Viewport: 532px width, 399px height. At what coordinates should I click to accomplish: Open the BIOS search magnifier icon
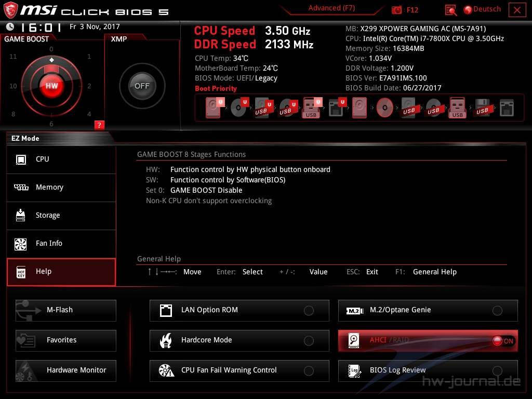point(450,10)
